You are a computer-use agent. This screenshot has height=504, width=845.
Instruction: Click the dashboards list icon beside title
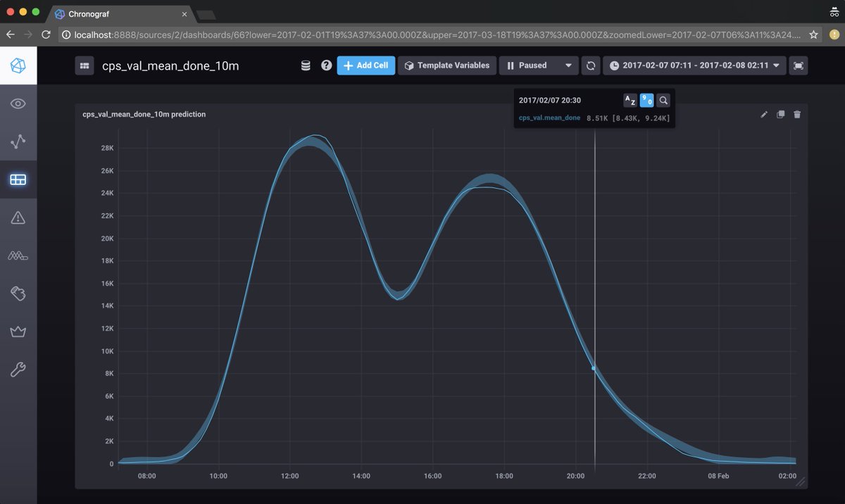(x=84, y=65)
